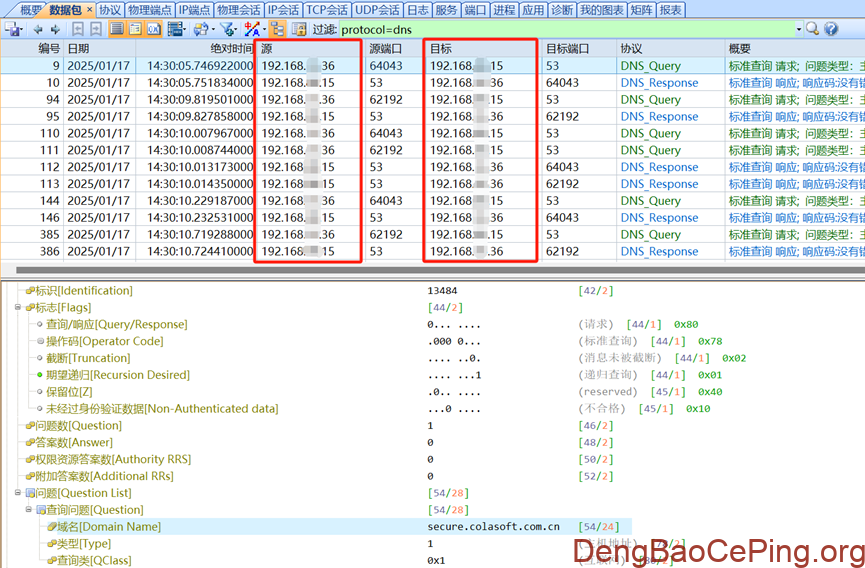
Task: Collapse the 查询问题[Question] node
Action: (29, 510)
